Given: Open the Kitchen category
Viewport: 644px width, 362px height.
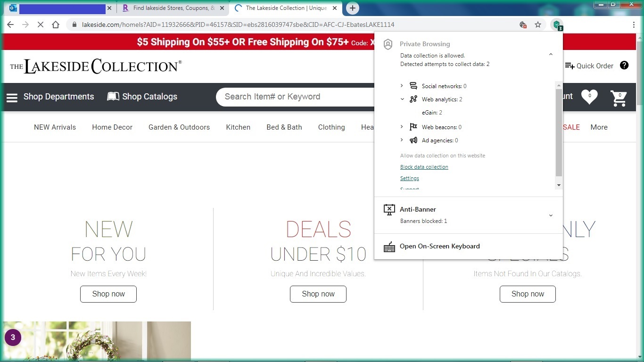Looking at the screenshot, I should (238, 127).
